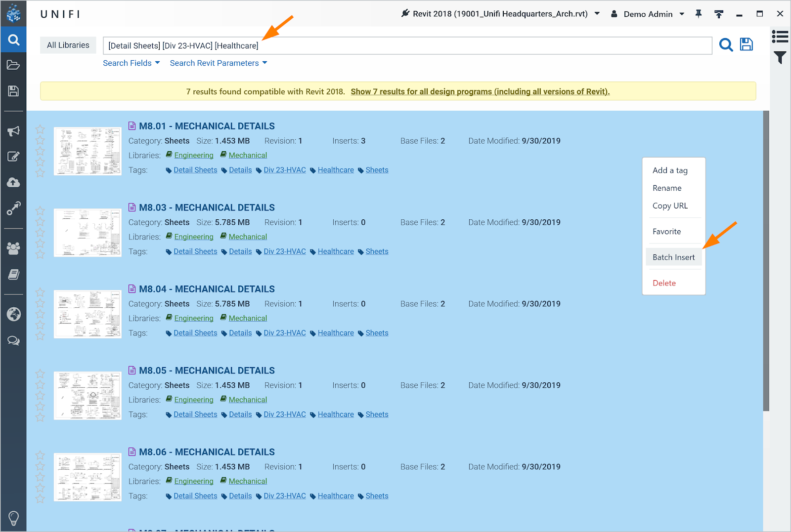This screenshot has width=791, height=532.
Task: Toggle top rating star for M8.06
Action: coord(40,455)
